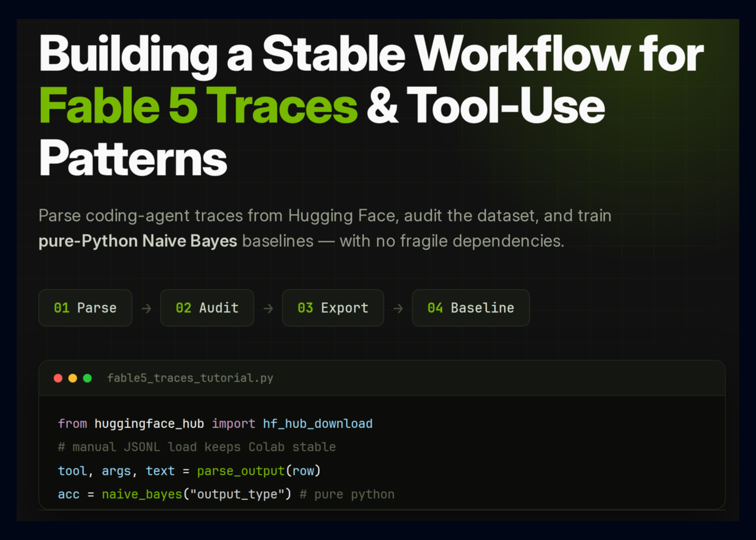Click the red dot in code window header
This screenshot has width=756, height=540.
(x=58, y=378)
